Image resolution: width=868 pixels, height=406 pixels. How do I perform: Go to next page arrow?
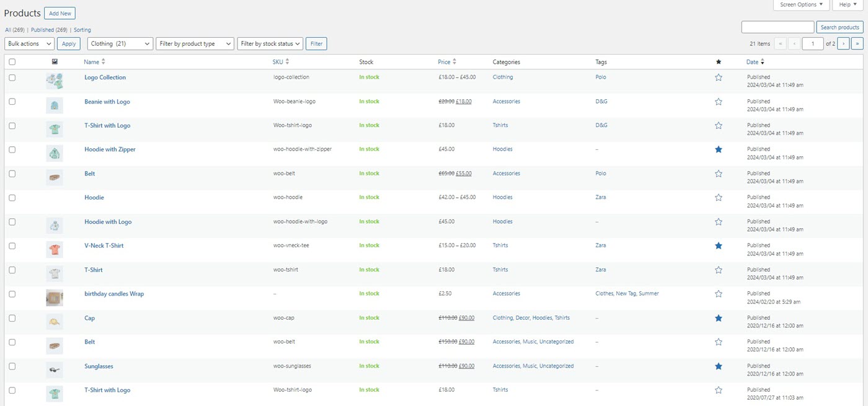coord(843,43)
